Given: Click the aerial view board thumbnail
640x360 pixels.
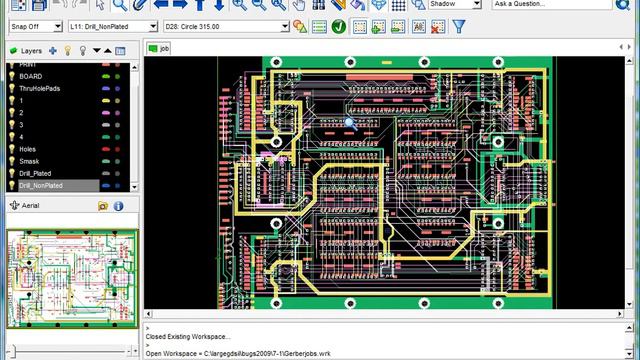Looking at the screenshot, I should [72, 278].
